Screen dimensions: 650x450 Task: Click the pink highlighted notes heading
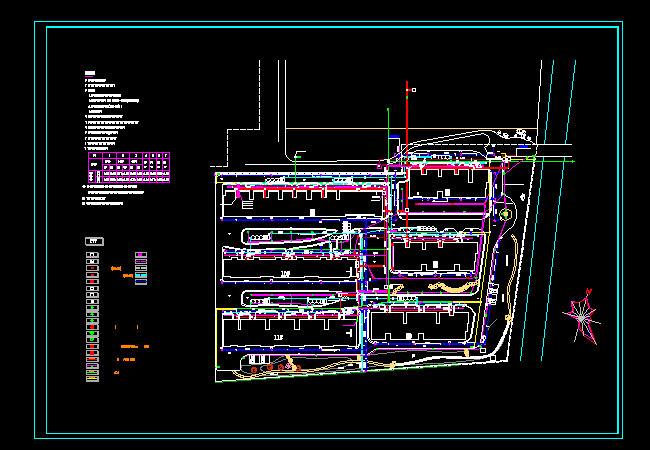(x=90, y=73)
